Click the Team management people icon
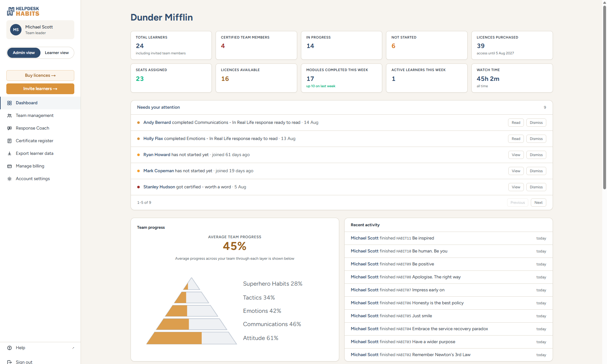The width and height of the screenshot is (607, 364). point(9,116)
